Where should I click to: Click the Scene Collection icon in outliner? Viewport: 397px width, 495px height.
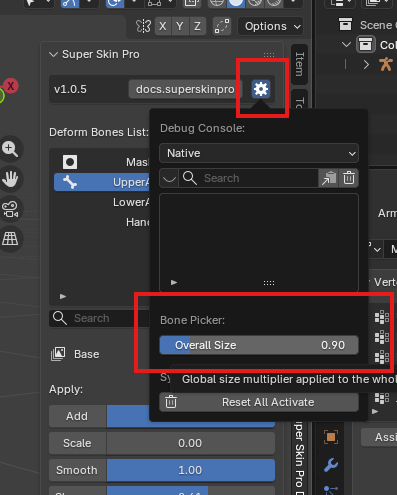[345, 25]
